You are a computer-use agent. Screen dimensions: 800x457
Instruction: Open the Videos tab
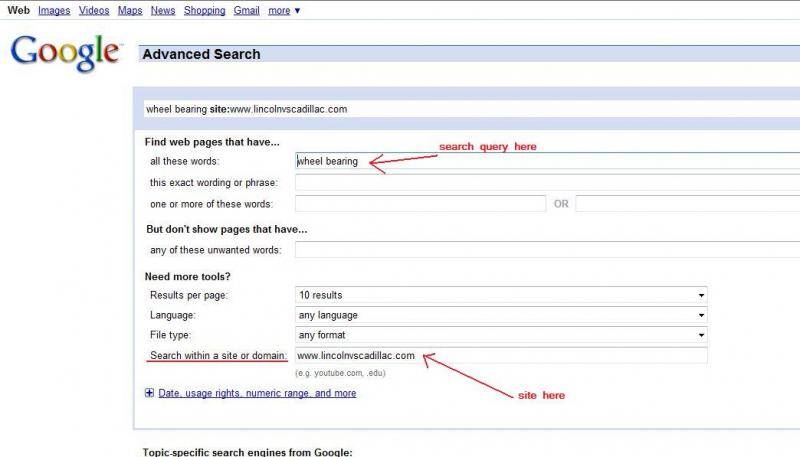point(94,10)
